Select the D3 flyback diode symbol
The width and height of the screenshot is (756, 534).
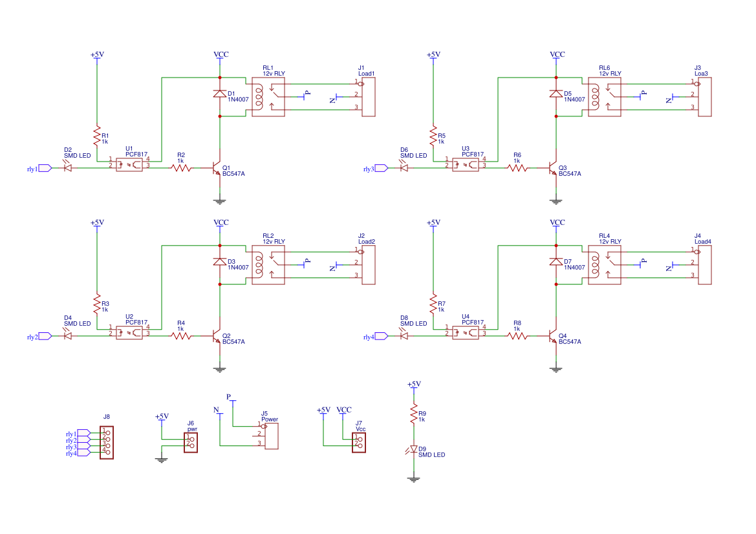pyautogui.click(x=220, y=262)
